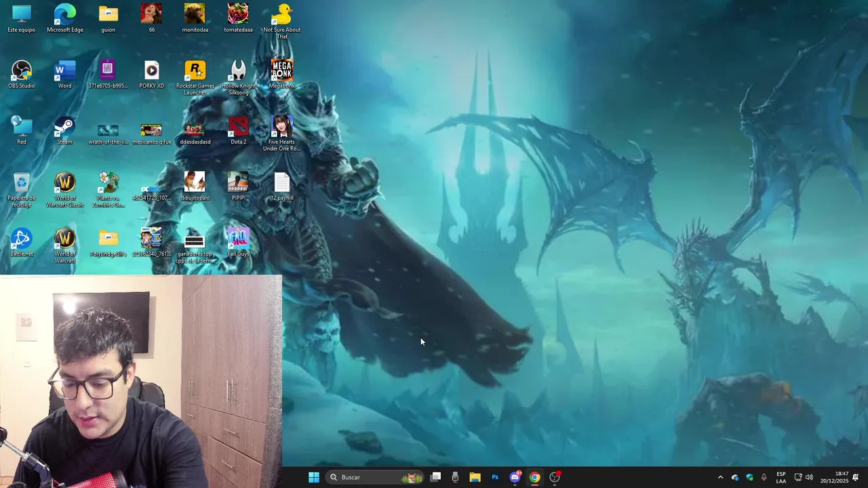The height and width of the screenshot is (488, 868).
Task: Launch the Battle.net shortcut
Action: click(22, 243)
